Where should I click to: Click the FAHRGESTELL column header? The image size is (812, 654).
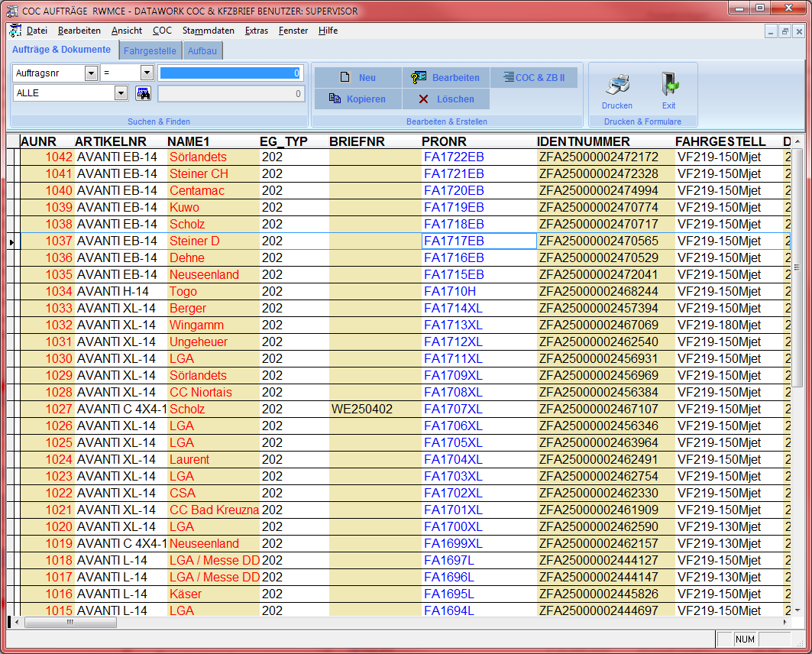tap(729, 141)
